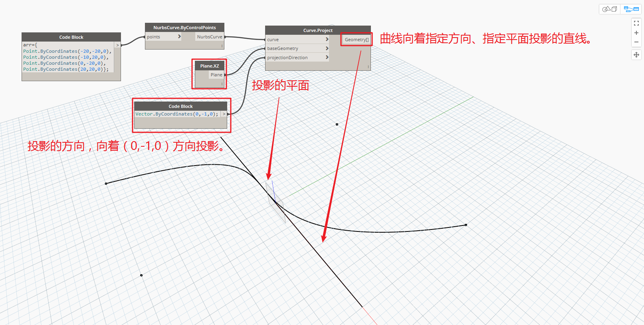Zoom out with the minus icon

[x=636, y=42]
